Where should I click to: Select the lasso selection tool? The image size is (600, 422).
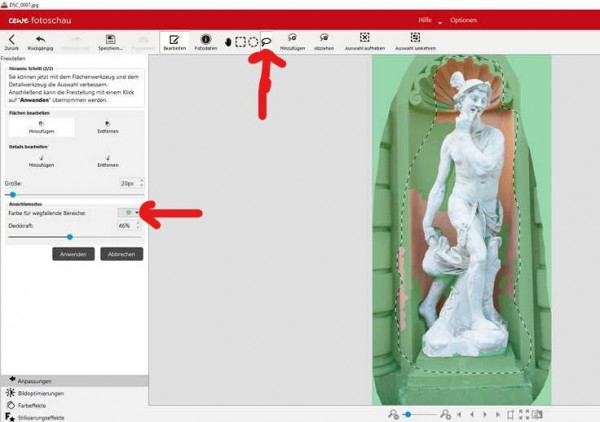pyautogui.click(x=266, y=42)
